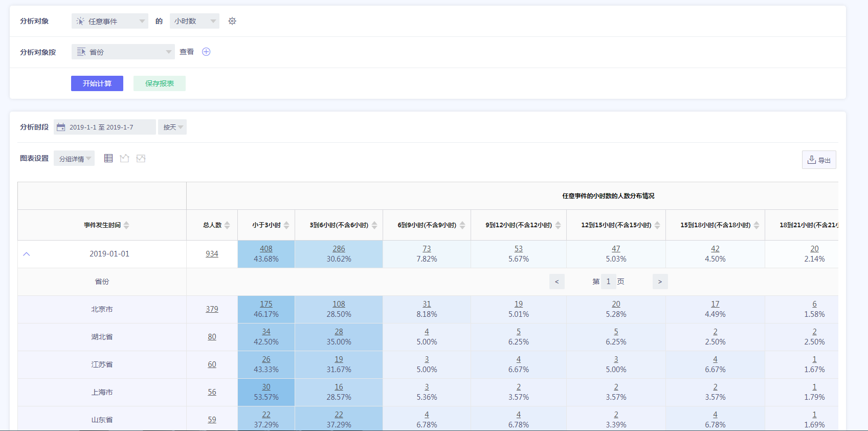The image size is (868, 431).
Task: Open the 省份 grouping dropdown
Action: coord(123,52)
